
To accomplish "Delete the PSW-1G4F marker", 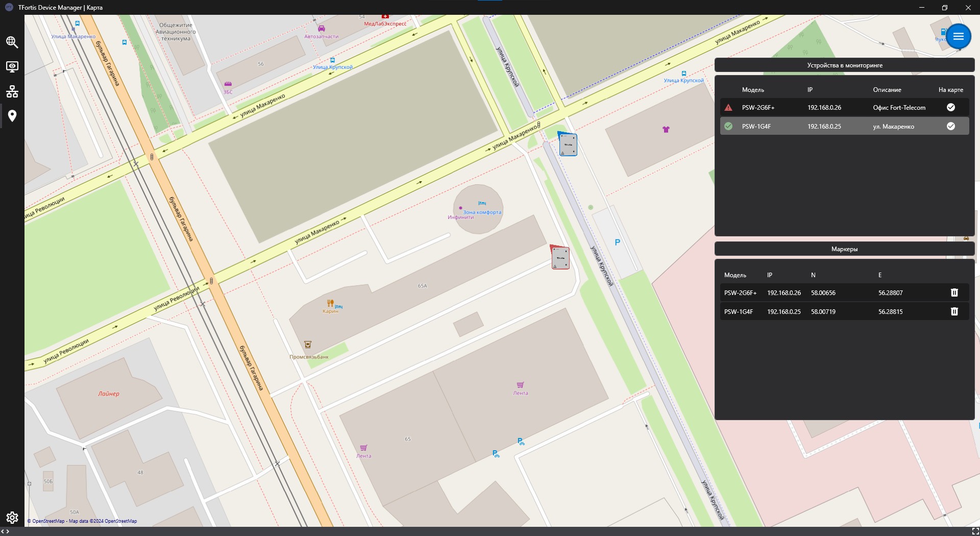I will click(x=954, y=311).
